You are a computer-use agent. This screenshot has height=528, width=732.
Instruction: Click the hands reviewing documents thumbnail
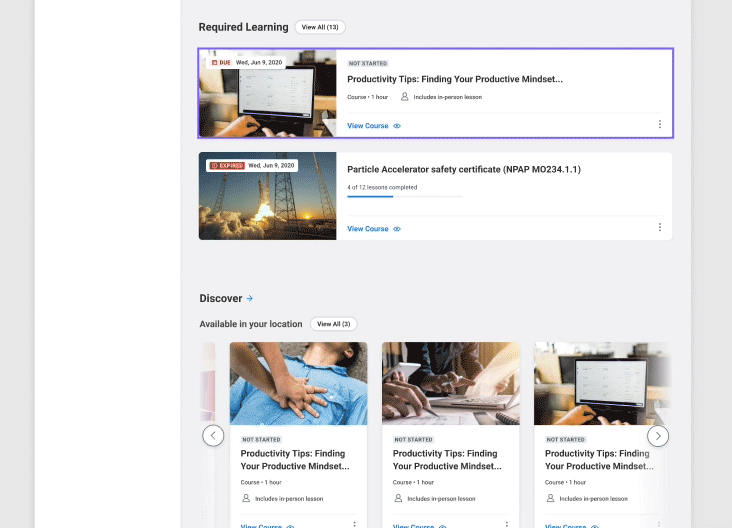pyautogui.click(x=450, y=383)
